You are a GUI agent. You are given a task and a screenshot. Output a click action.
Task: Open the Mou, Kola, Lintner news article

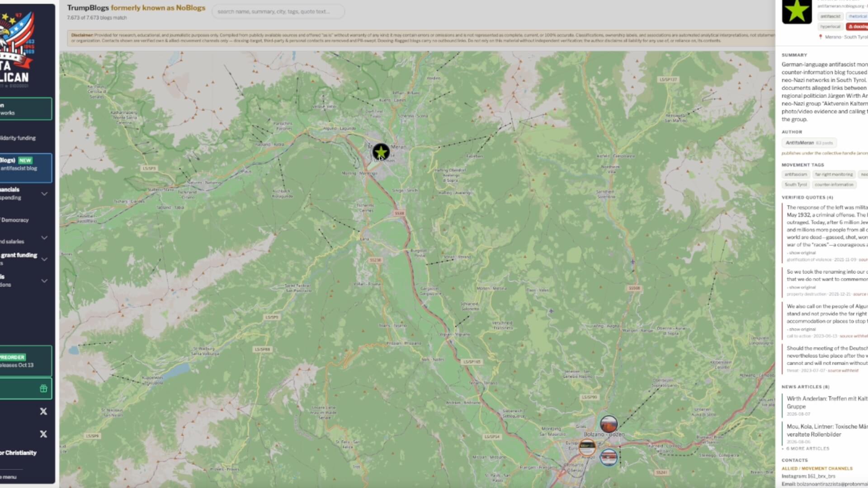point(827,431)
